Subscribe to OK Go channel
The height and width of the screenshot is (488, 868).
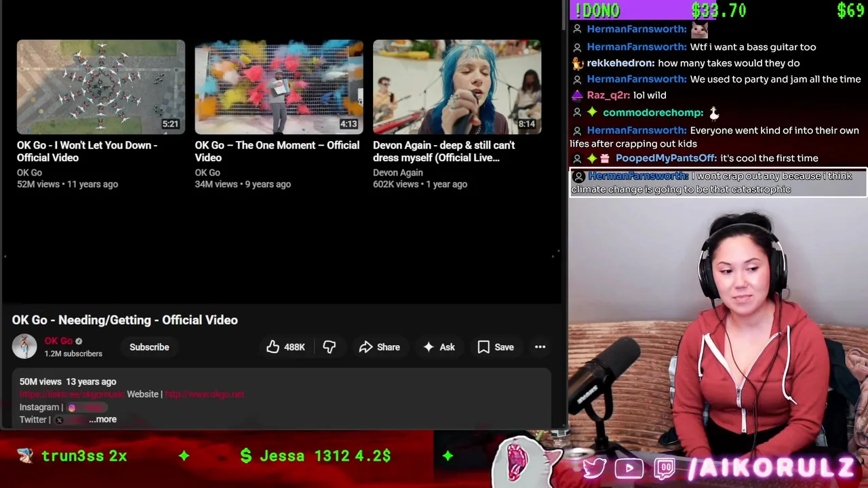(x=149, y=347)
